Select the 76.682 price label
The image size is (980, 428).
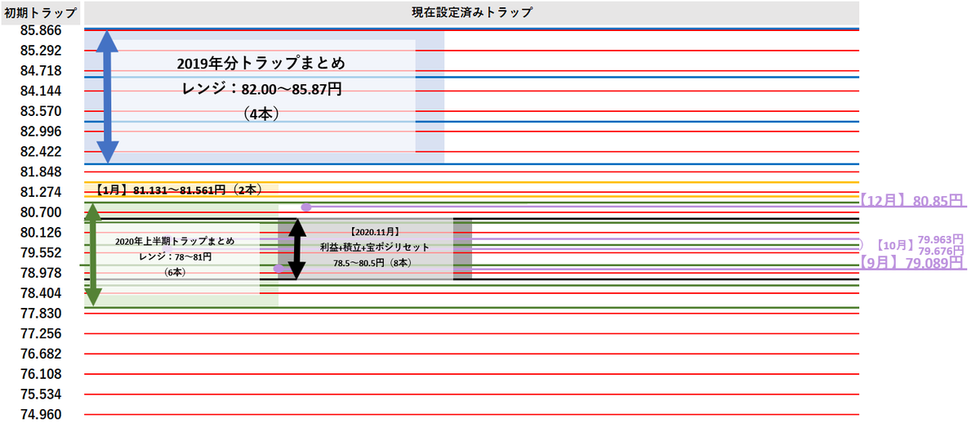[40, 354]
